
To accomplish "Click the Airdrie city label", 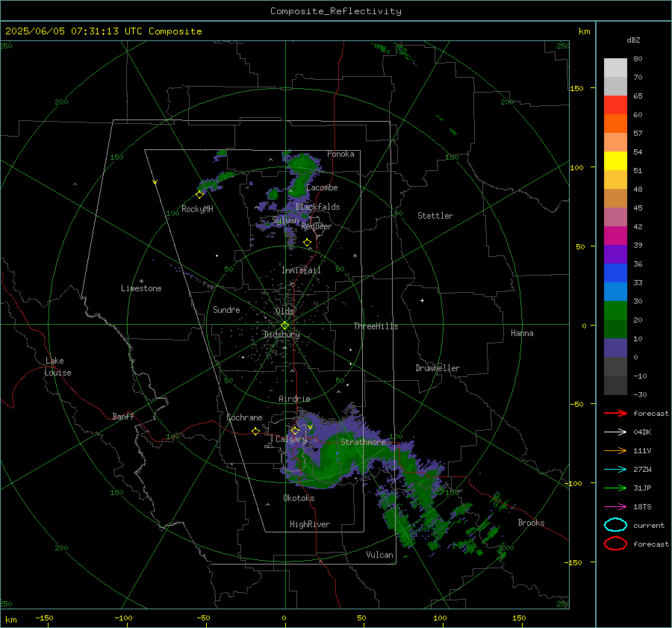I will [x=294, y=399].
